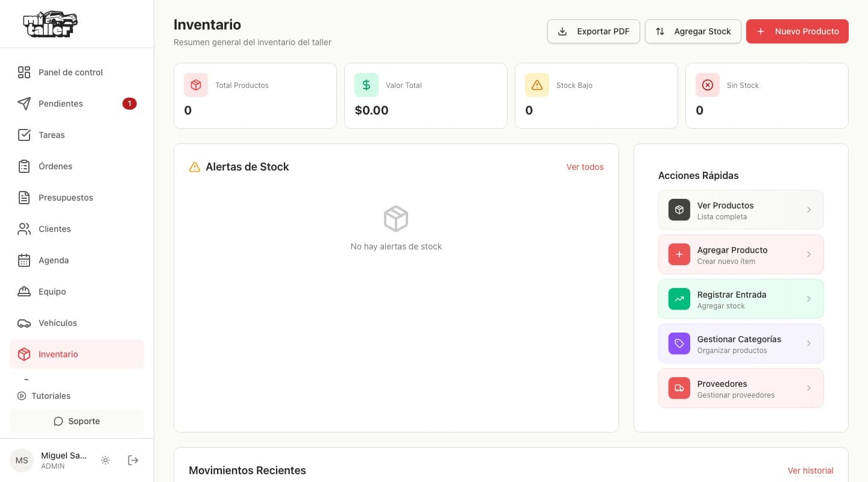Viewport: 868px width, 482px height.
Task: Toggle the light/dark theme sun icon
Action: (x=105, y=460)
